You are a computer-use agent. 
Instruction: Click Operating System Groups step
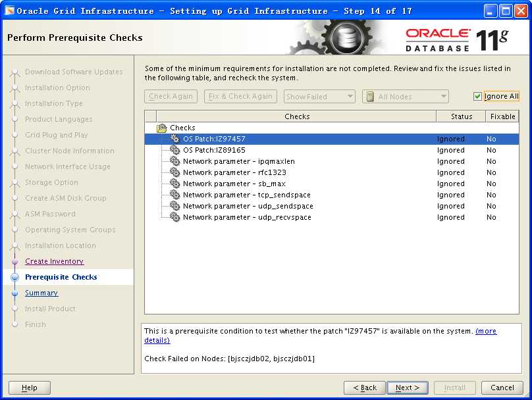(70, 230)
